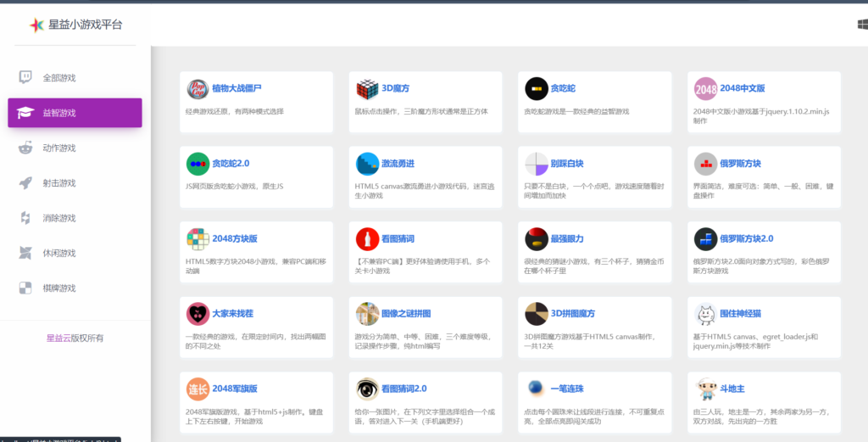This screenshot has width=868, height=442.
Task: Click the 植物大战僵尸 PopCap icon
Action: coord(198,88)
